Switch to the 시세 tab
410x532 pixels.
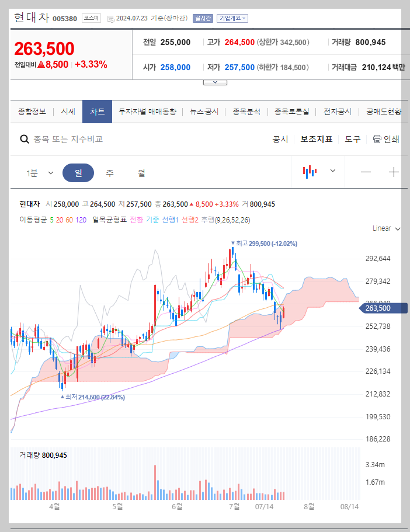pos(68,111)
